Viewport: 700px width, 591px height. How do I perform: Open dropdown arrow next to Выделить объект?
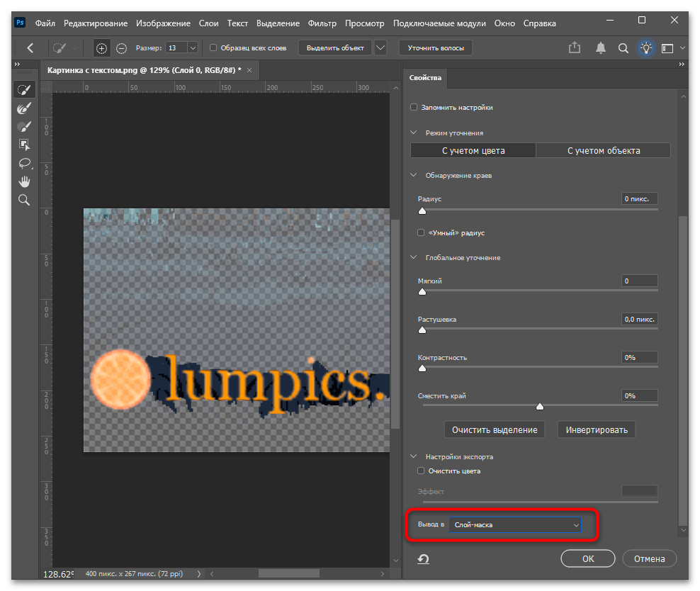pos(380,47)
